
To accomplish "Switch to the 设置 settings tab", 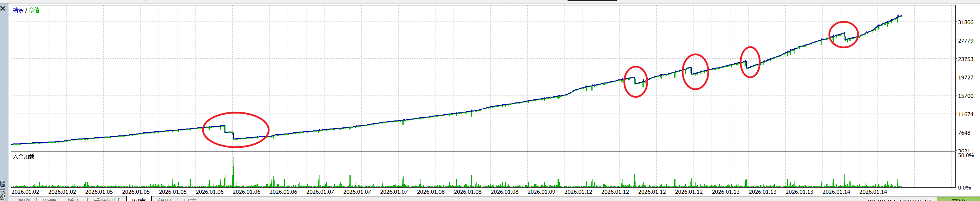I will point(49,199).
